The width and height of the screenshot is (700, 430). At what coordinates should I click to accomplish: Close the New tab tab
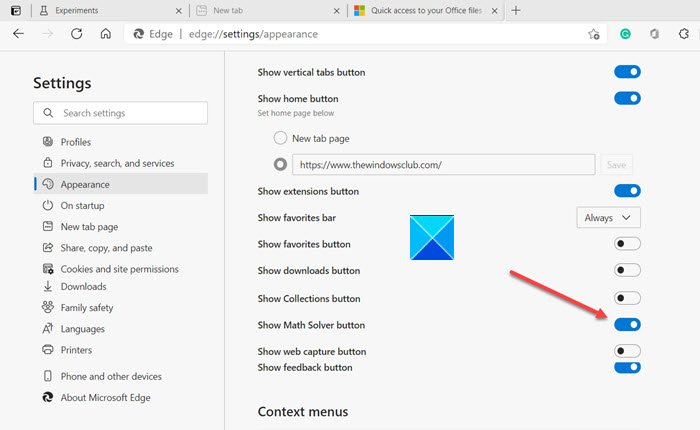[x=337, y=11]
